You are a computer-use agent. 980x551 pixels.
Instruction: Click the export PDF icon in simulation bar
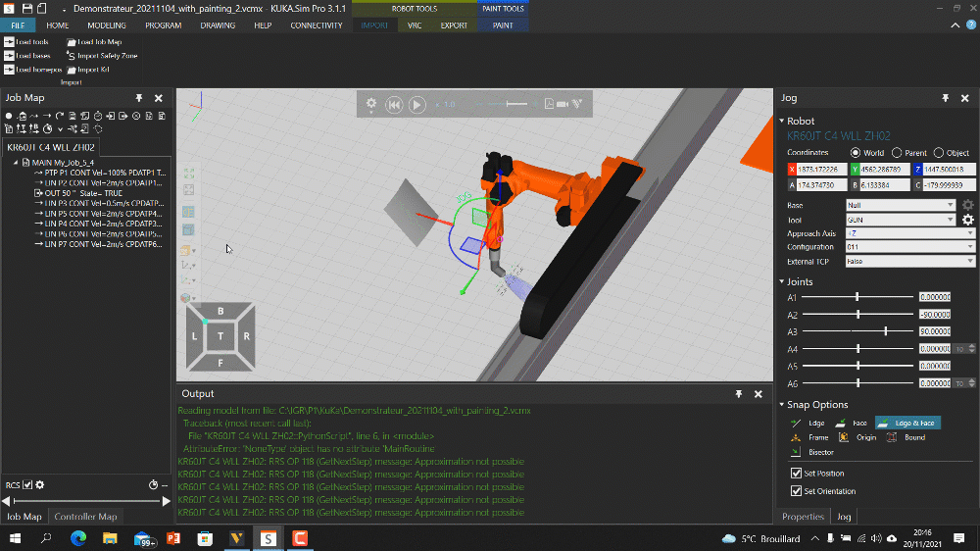coord(549,104)
